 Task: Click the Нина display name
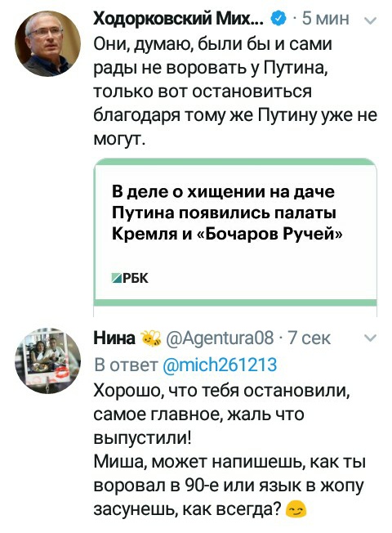pos(114,338)
